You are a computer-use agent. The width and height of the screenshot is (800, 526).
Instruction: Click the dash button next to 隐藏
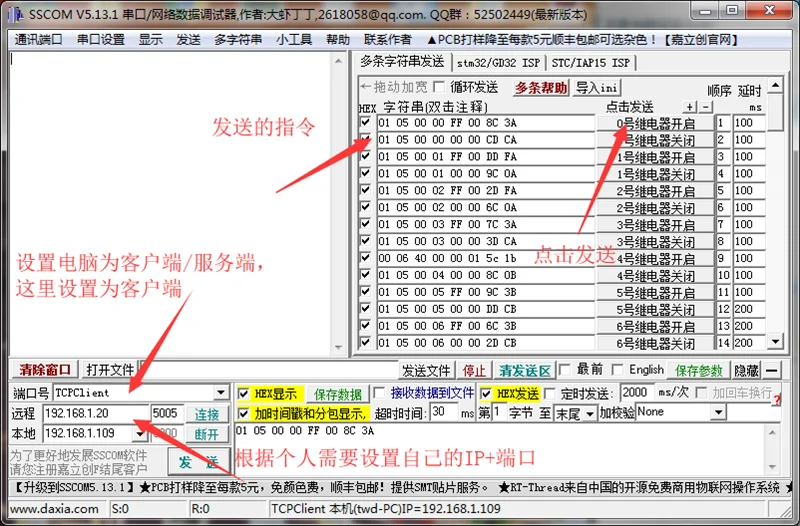[x=772, y=370]
